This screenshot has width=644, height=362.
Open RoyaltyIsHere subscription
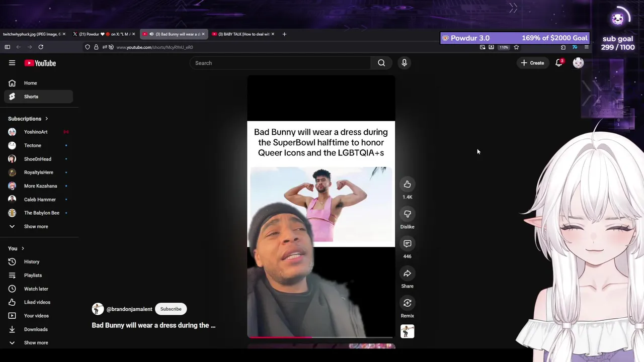38,172
